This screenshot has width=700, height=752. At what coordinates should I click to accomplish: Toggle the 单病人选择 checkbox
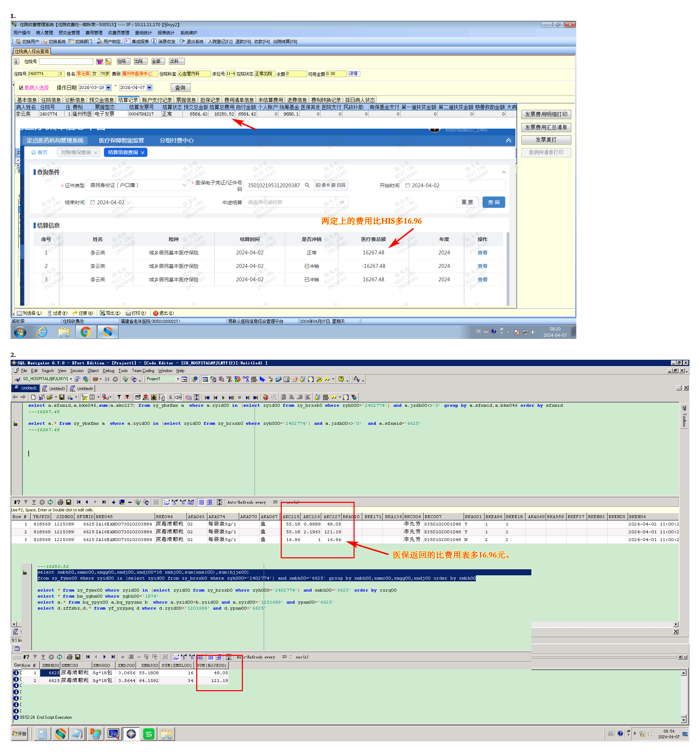[21, 88]
